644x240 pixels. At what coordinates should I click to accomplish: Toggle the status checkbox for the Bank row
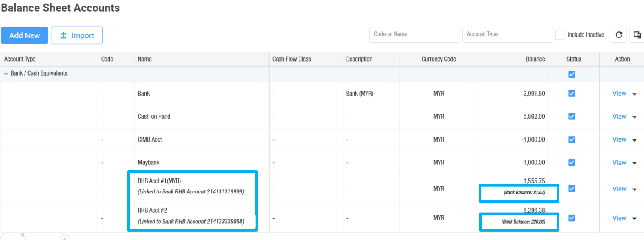click(x=572, y=93)
